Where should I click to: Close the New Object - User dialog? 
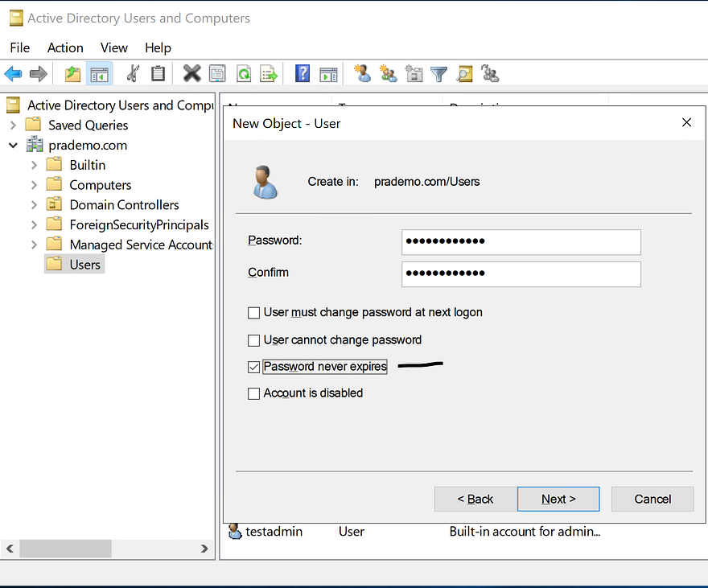tap(686, 122)
